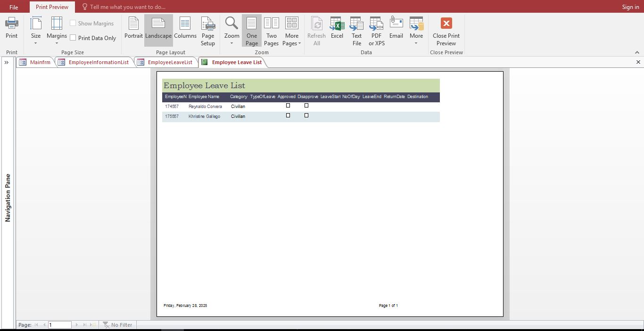
Task: Click the Zoom magnifier icon
Action: point(231,23)
